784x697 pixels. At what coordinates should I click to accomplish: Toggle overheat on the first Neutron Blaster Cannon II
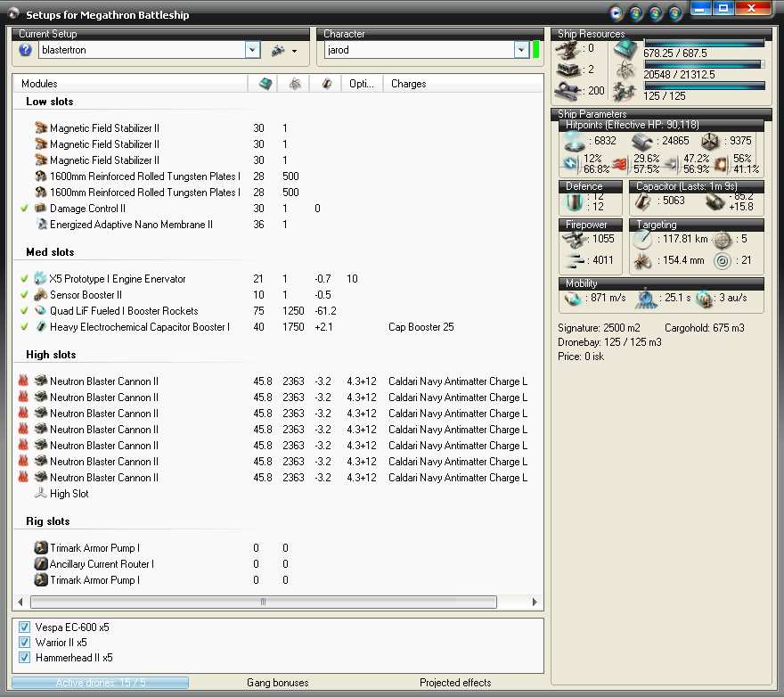pyautogui.click(x=23, y=381)
